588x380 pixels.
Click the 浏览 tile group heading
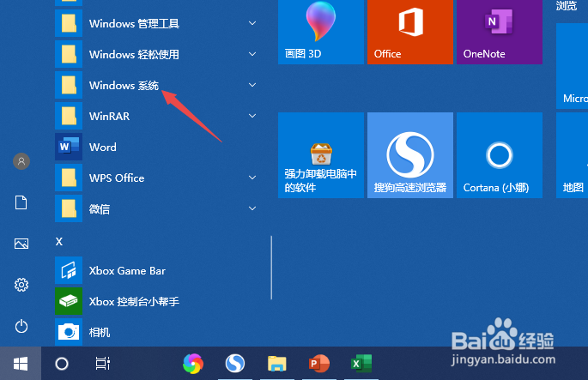[x=567, y=5]
